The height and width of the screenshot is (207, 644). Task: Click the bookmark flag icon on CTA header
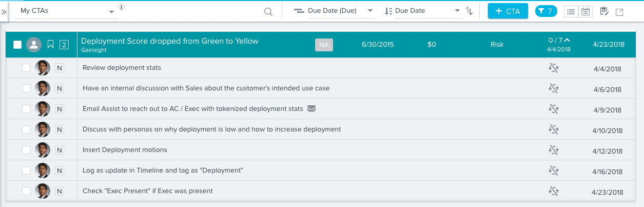coord(50,45)
